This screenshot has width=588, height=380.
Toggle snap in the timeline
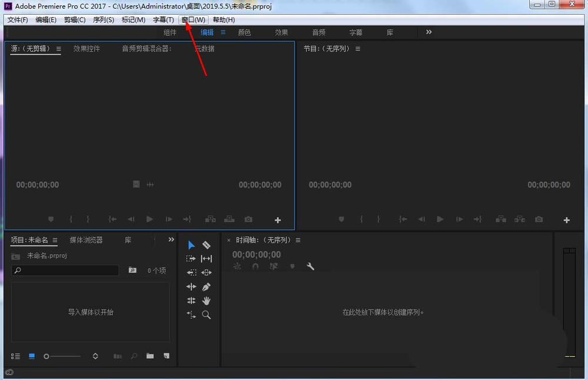coord(255,266)
